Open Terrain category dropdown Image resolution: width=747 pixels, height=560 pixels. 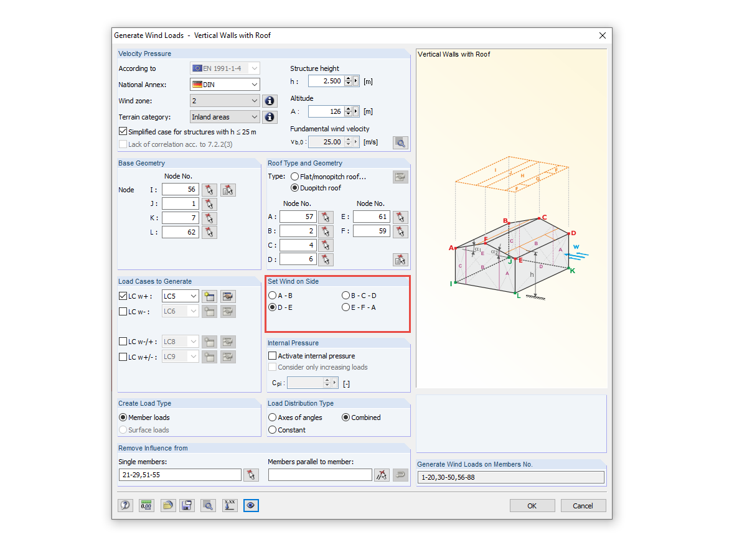[x=225, y=117]
